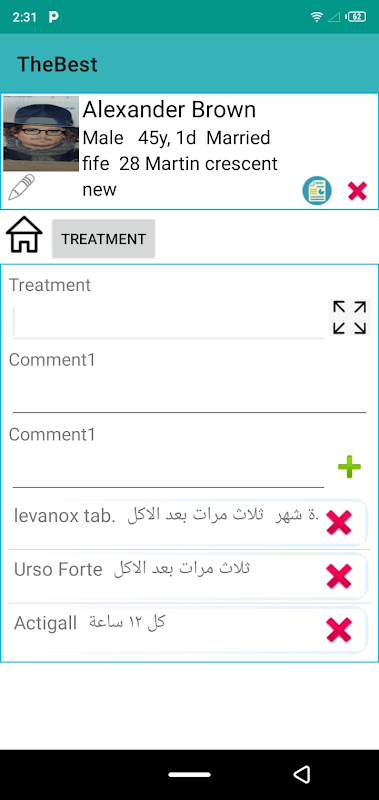
Task: Add treatment with green plus icon
Action: tap(349, 467)
